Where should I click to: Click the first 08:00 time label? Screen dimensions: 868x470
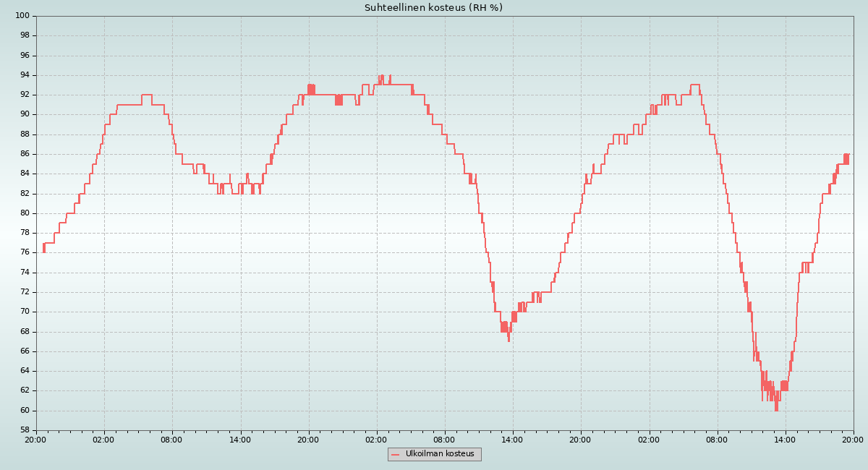click(171, 439)
